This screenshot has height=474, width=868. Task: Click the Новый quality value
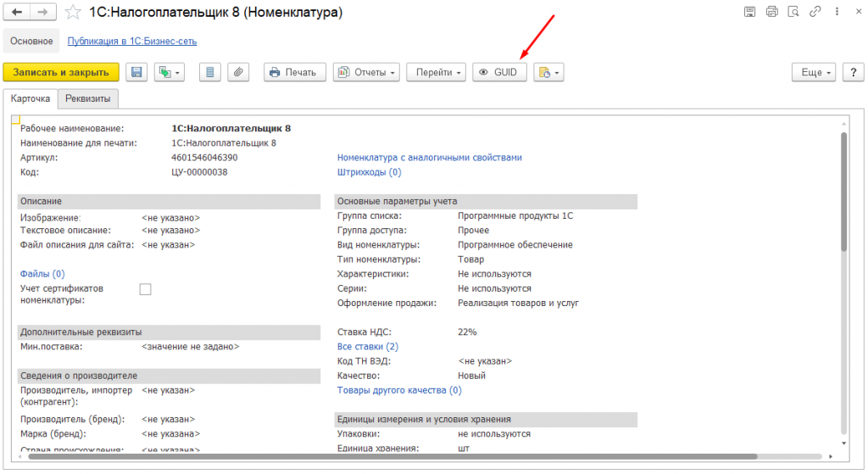click(471, 376)
